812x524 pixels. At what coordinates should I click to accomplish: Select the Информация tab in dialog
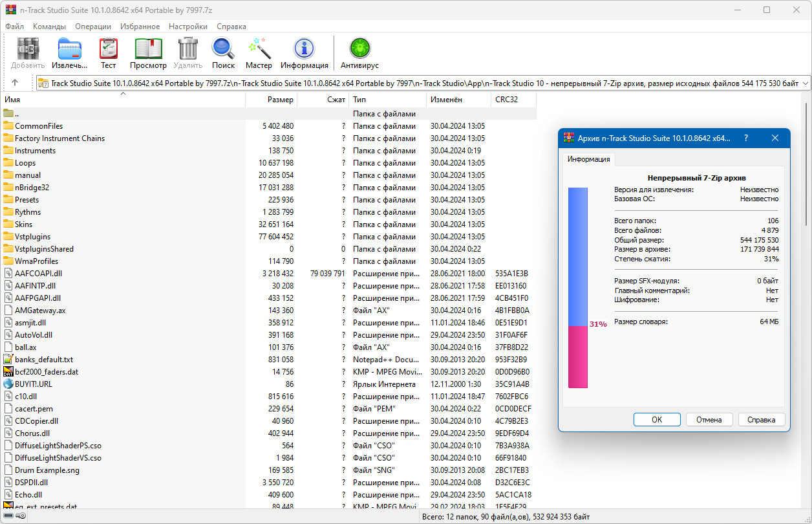tap(588, 159)
